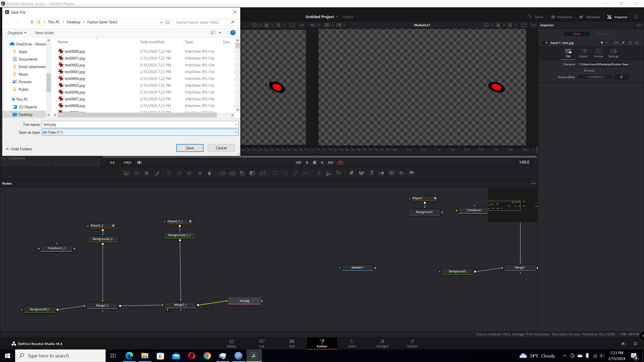Toggle the Inspector panel button
Viewport: 644px width, 362px height.
[617, 17]
